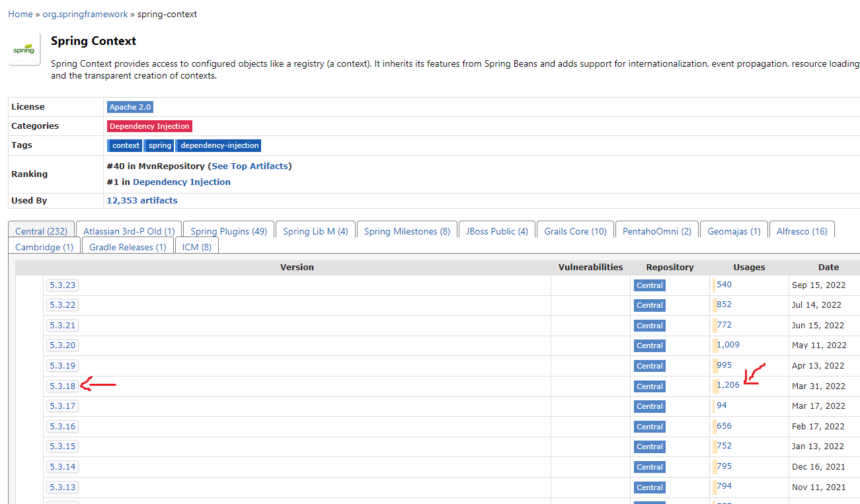Click the Date column header
The height and width of the screenshot is (504, 860).
point(828,268)
